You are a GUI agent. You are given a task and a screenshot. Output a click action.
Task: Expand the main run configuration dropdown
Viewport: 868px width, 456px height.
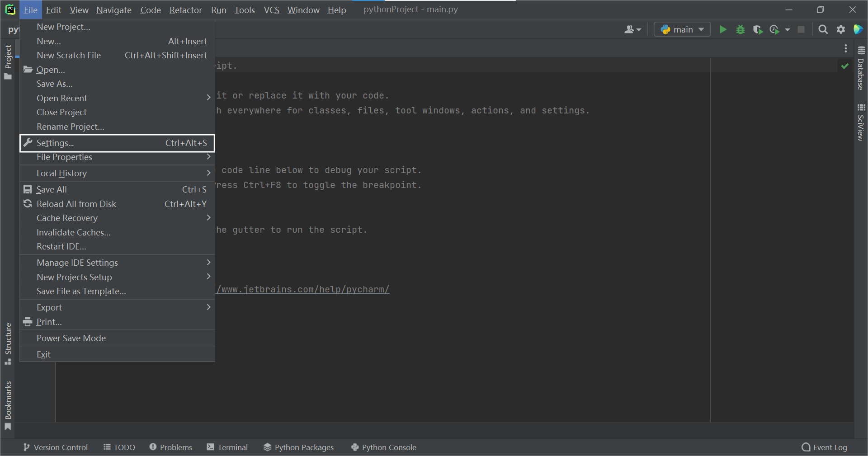[x=682, y=29]
